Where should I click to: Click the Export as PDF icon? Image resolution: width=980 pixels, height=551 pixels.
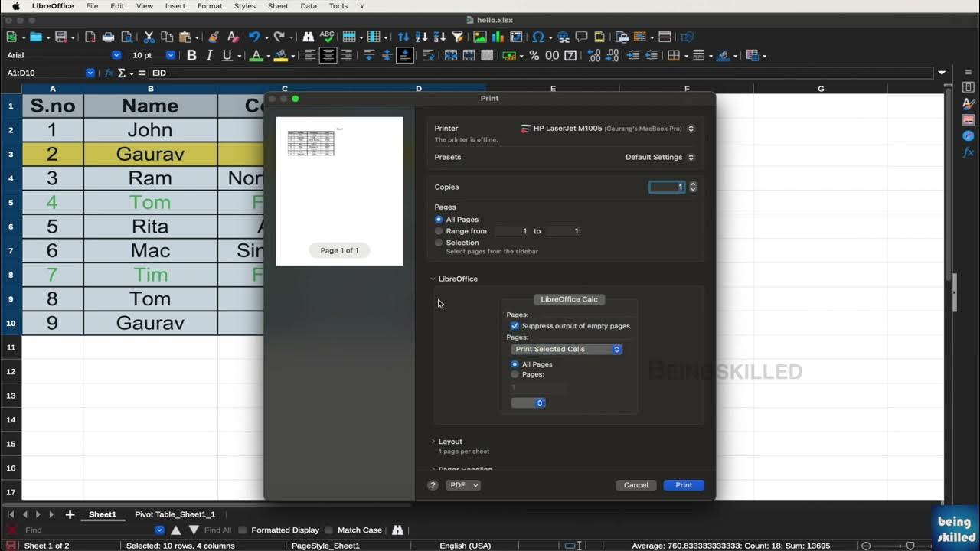pos(90,37)
